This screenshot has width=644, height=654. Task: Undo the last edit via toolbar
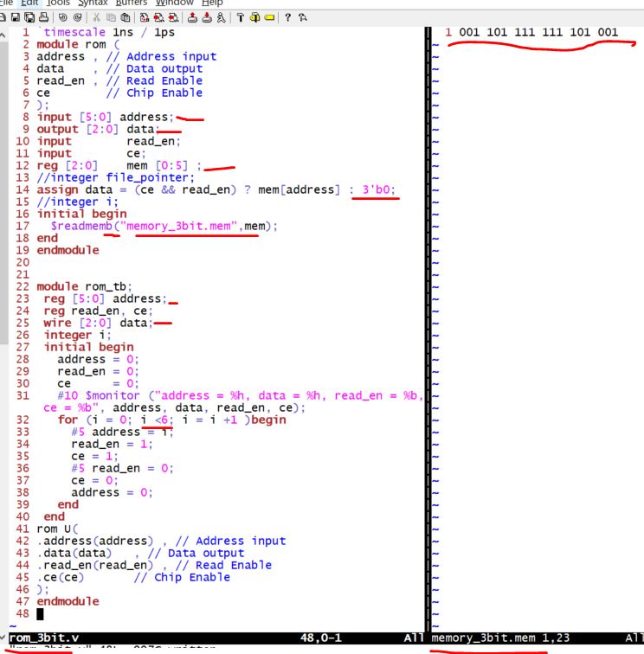coord(61,16)
